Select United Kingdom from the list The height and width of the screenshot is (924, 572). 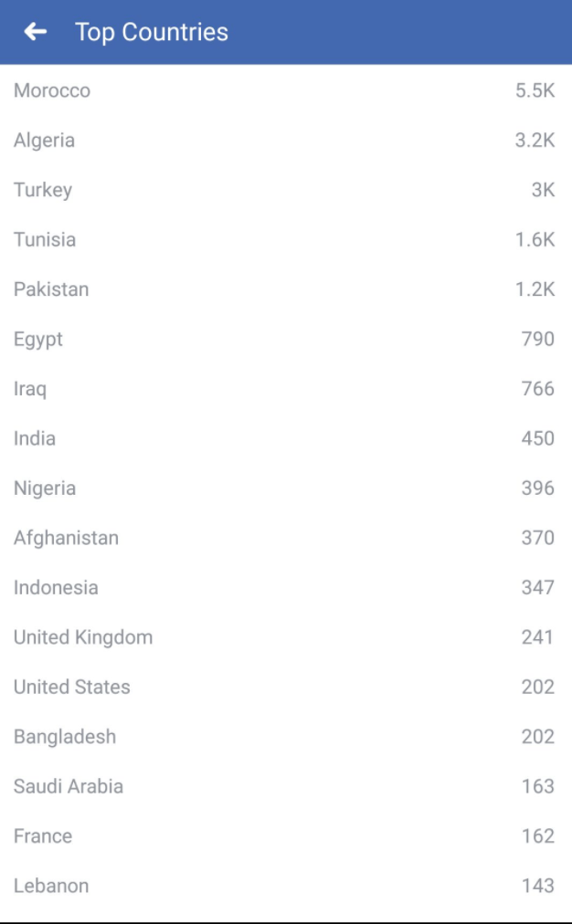(x=83, y=637)
